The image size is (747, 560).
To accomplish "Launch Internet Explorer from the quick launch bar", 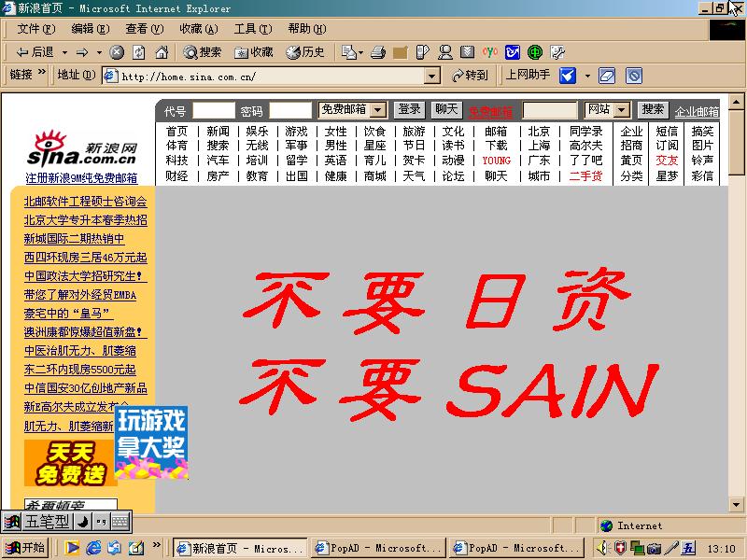I will click(93, 548).
